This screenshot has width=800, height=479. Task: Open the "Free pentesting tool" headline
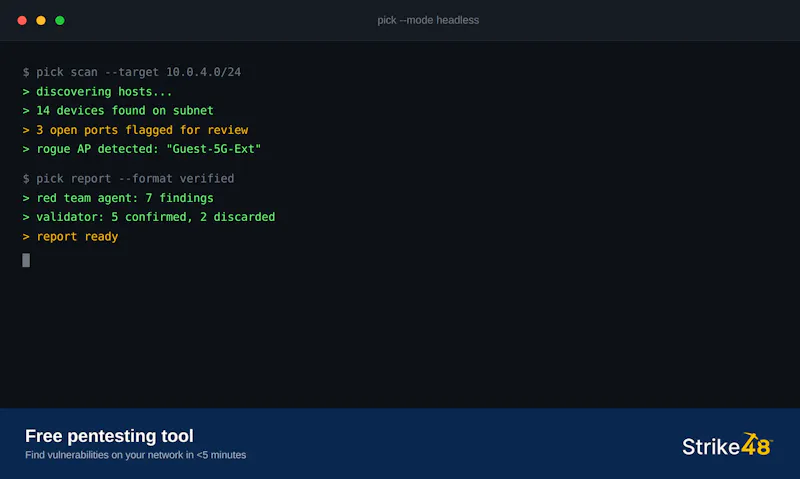click(109, 436)
